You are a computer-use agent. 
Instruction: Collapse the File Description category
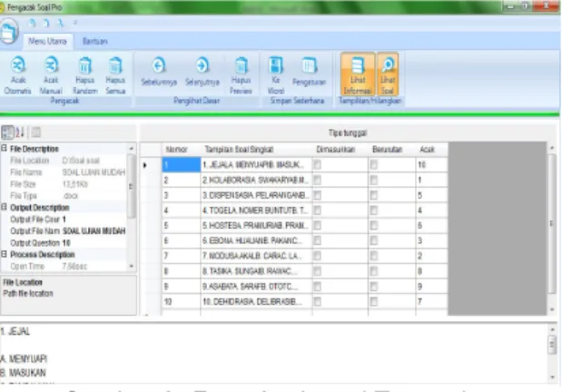4,148
